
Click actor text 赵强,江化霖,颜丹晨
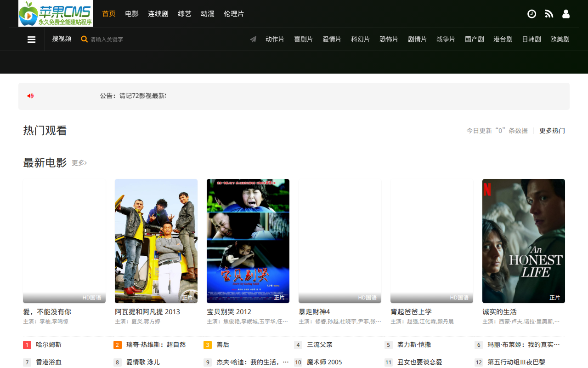430,322
